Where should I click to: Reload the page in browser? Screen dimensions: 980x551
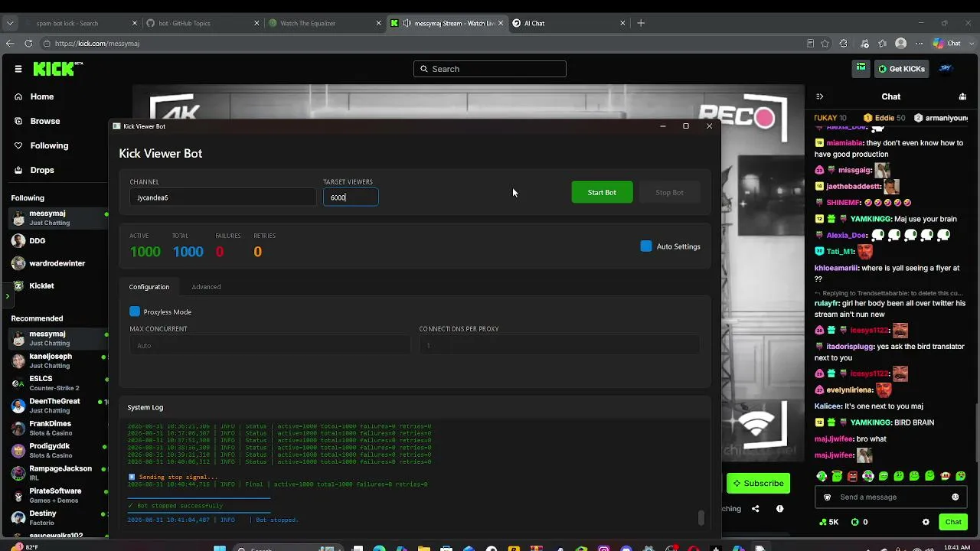28,44
